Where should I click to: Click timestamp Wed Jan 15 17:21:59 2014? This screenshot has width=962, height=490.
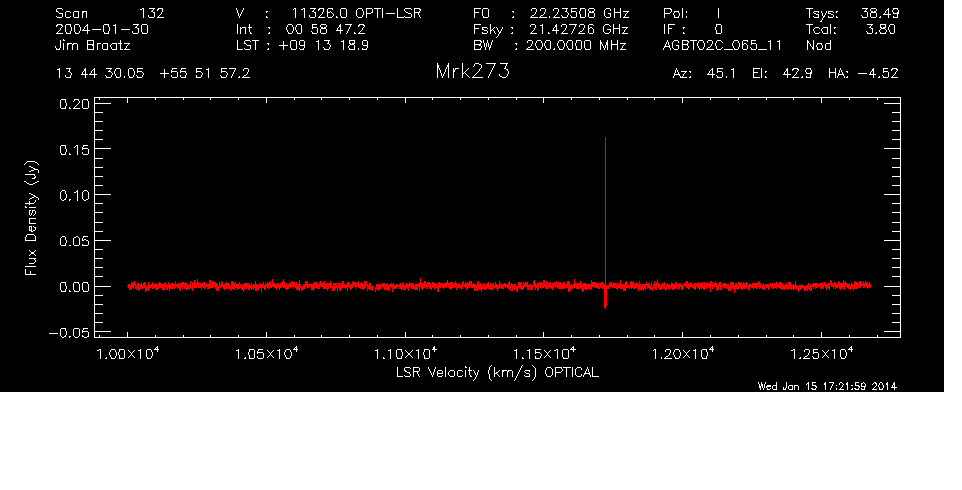(x=827, y=386)
